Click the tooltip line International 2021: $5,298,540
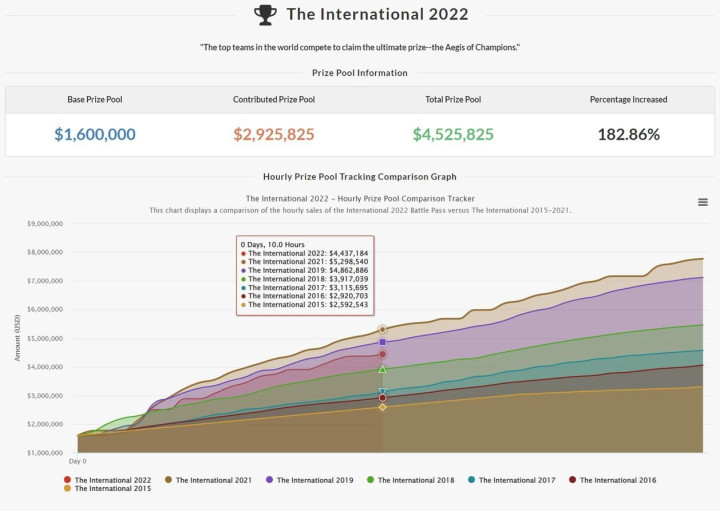The width and height of the screenshot is (720, 511). (304, 262)
